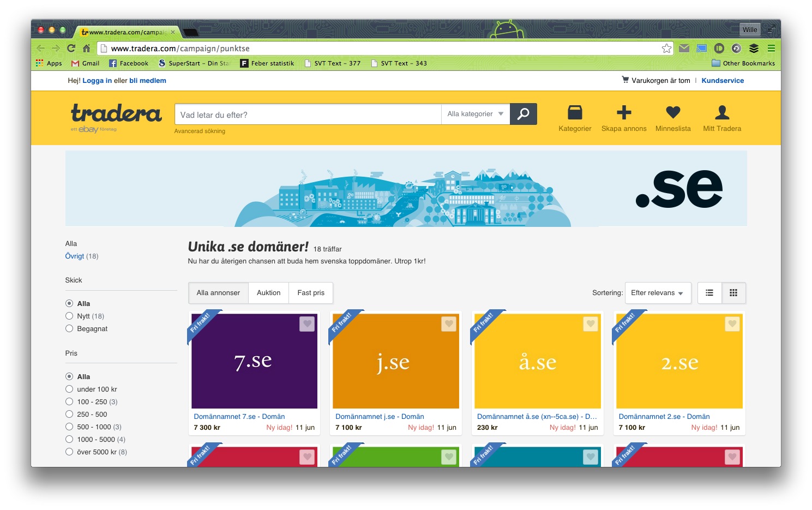Select 250 - 500 price filter
This screenshot has width=812, height=510.
(69, 414)
